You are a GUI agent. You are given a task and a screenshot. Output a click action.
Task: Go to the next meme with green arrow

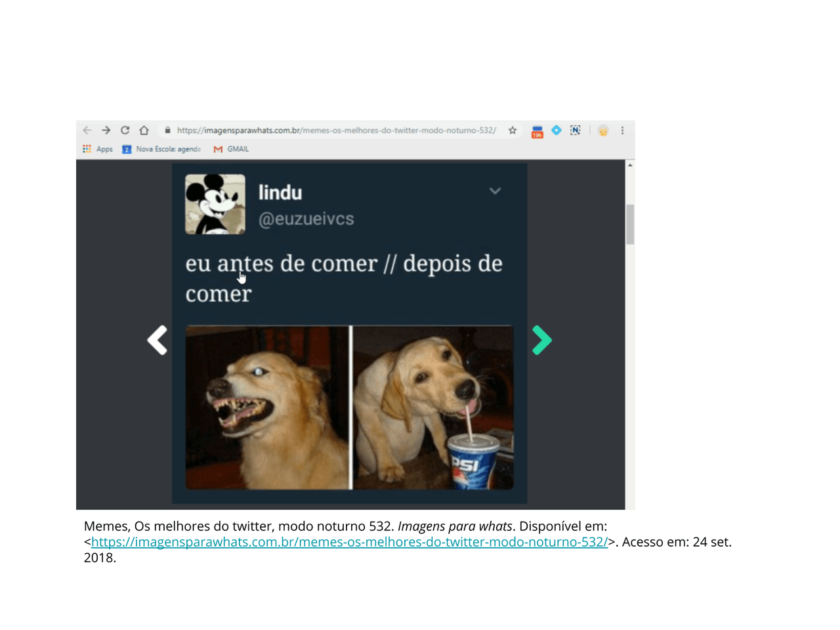(x=541, y=340)
